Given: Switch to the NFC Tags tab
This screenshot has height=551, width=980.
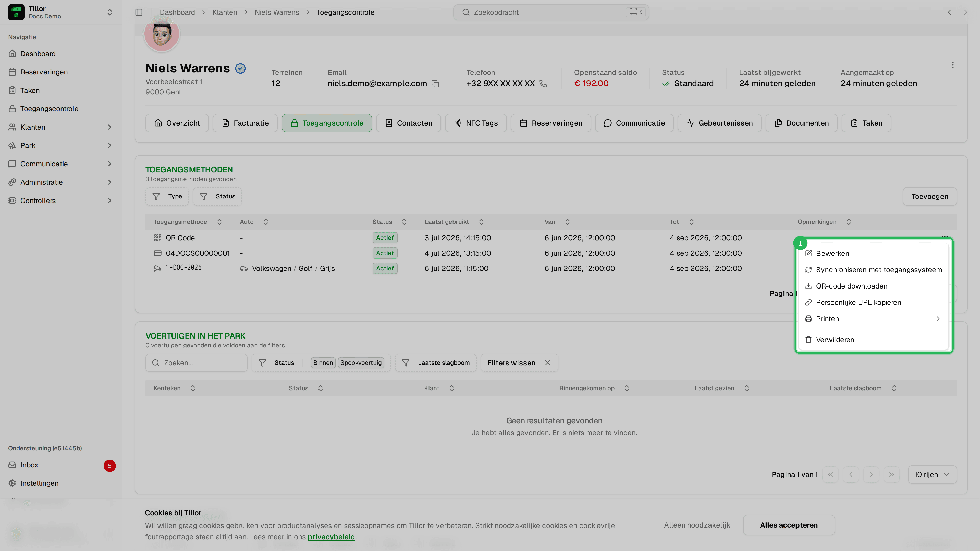Looking at the screenshot, I should 475,123.
